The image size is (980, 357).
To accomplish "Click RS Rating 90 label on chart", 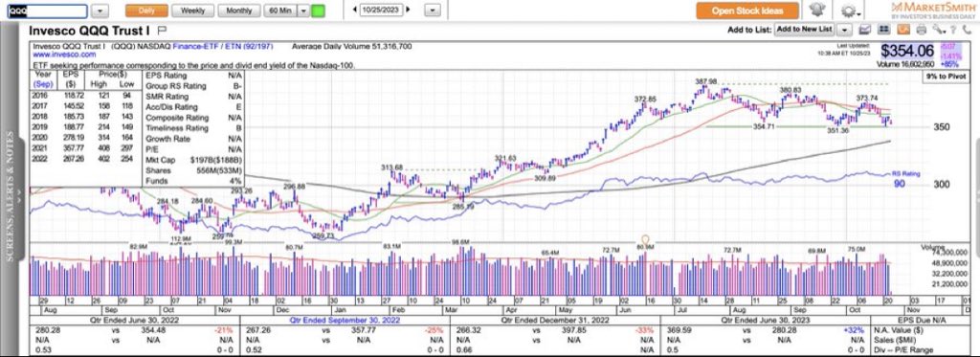I will [904, 179].
